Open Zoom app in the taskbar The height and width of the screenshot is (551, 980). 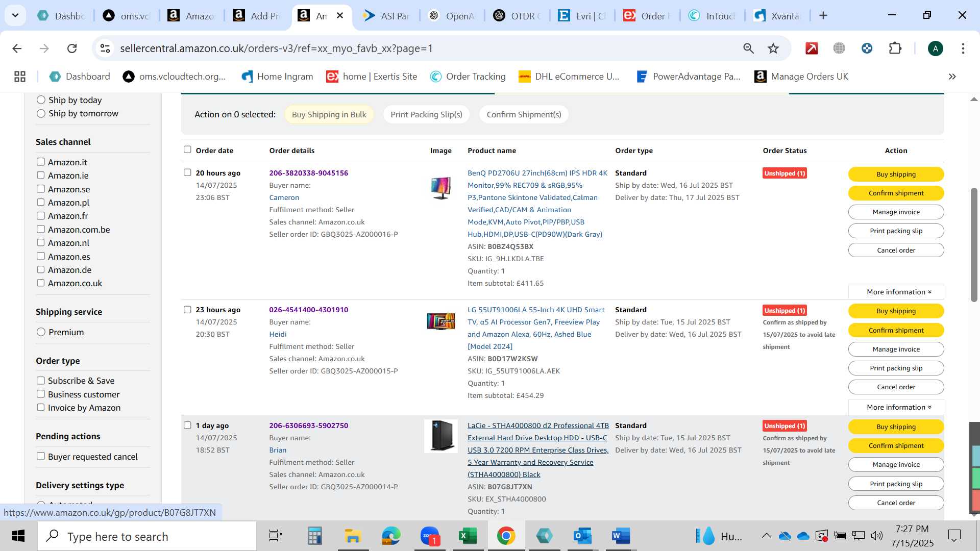(x=430, y=536)
